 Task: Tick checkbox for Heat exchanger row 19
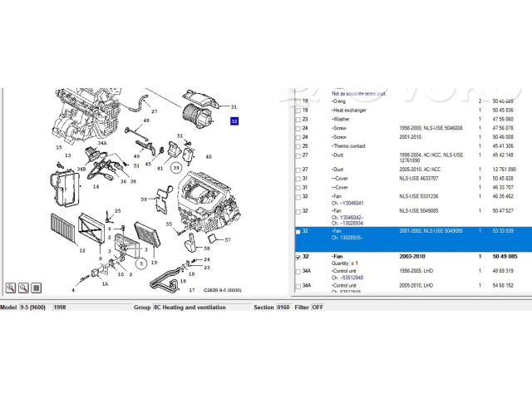coord(299,111)
